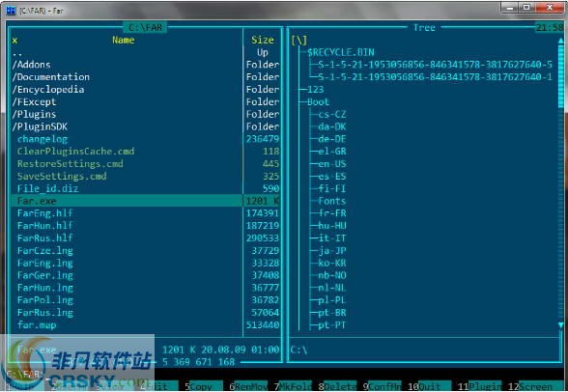Click the 236479 size value

pyautogui.click(x=263, y=139)
